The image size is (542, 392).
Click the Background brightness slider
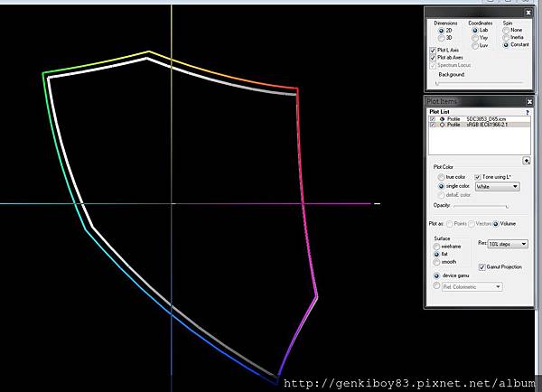480,83
